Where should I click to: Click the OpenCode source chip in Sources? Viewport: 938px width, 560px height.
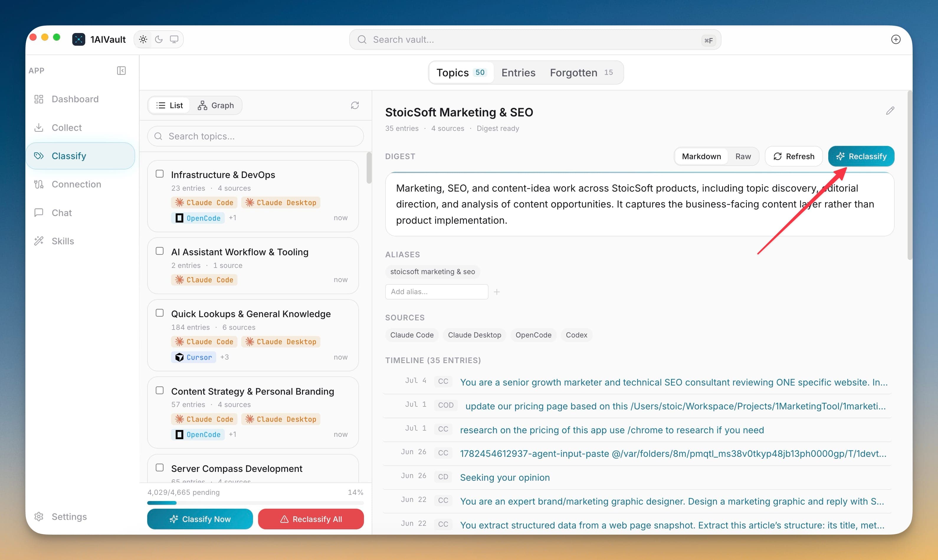click(533, 335)
